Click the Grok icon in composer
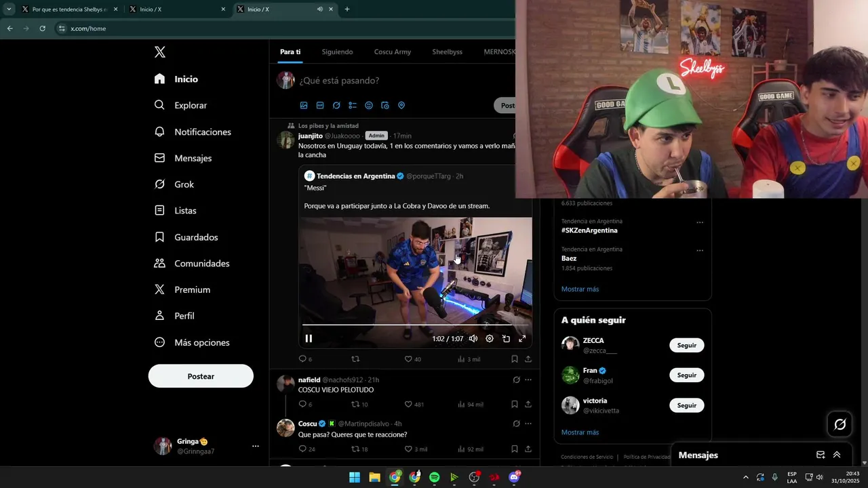The image size is (868, 488). [x=336, y=106]
